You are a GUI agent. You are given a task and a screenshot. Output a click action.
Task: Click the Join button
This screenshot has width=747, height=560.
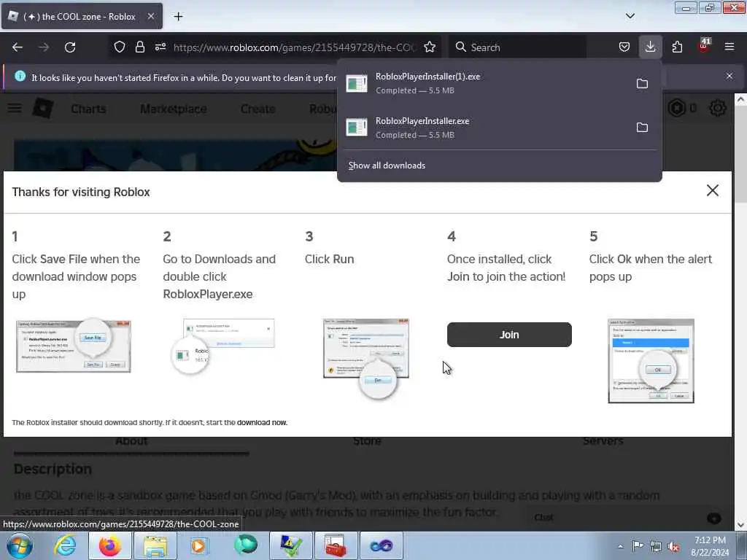(x=509, y=335)
